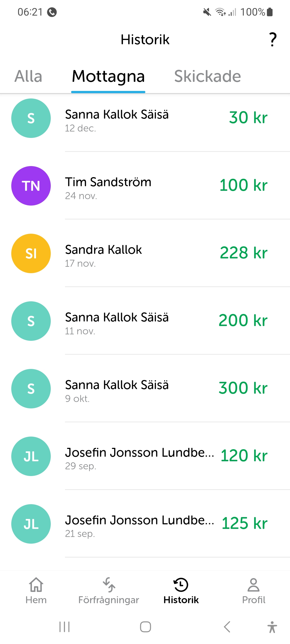Select the Mottagna tab
Screen dimensions: 290x644
(x=108, y=76)
